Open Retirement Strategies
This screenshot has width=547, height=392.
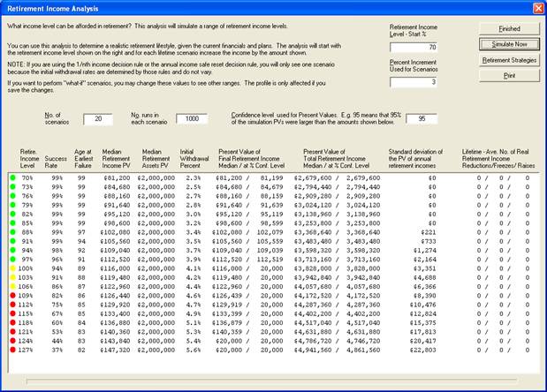[x=508, y=60]
